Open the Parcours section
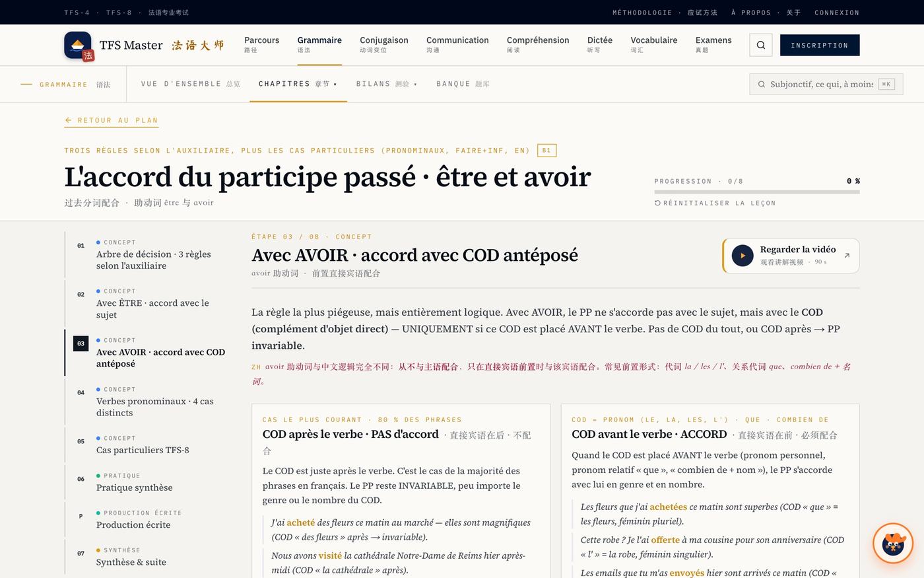Image resolution: width=924 pixels, height=578 pixels. point(261,45)
